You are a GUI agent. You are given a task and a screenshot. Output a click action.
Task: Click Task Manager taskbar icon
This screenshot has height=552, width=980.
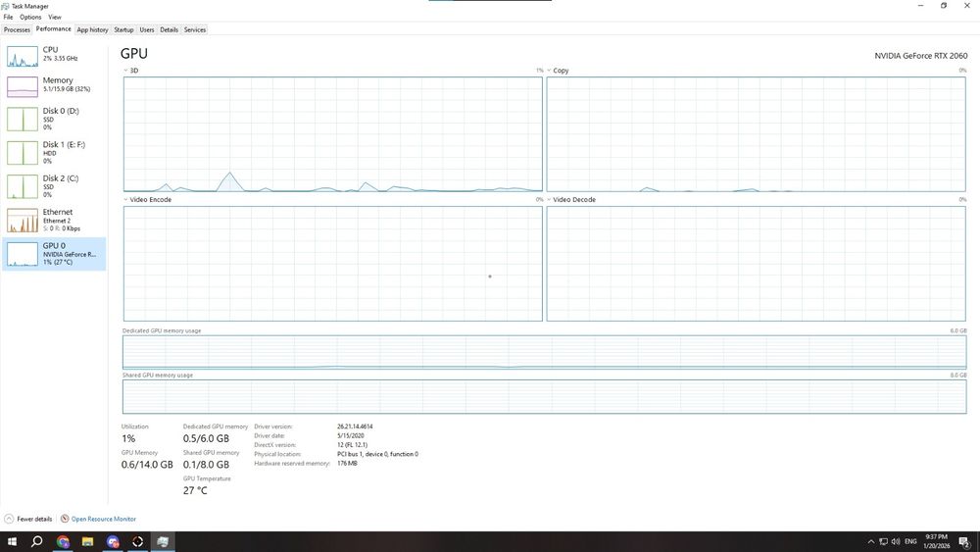[x=163, y=541]
